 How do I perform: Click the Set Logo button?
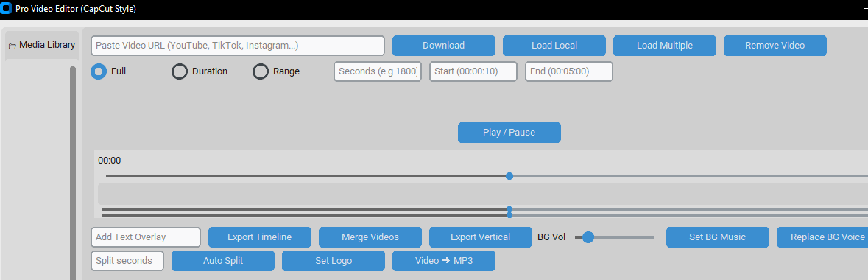[x=334, y=261]
